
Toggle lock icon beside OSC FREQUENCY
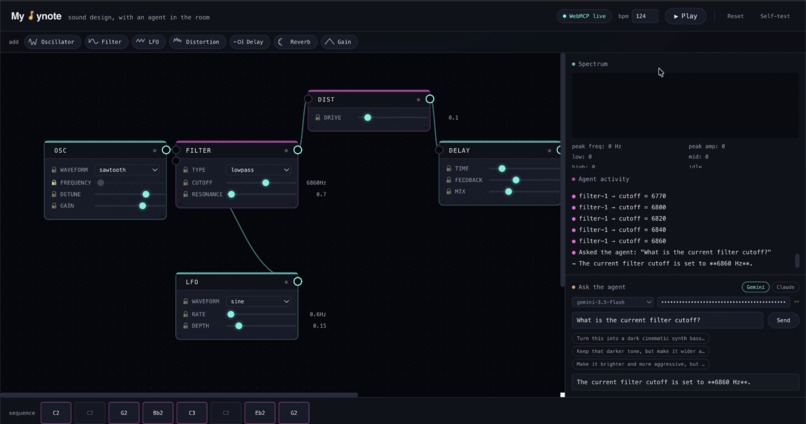coord(54,182)
